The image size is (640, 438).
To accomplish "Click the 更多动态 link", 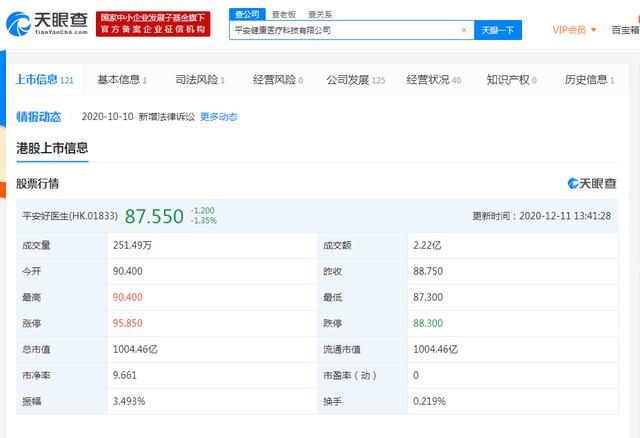I will [219, 117].
